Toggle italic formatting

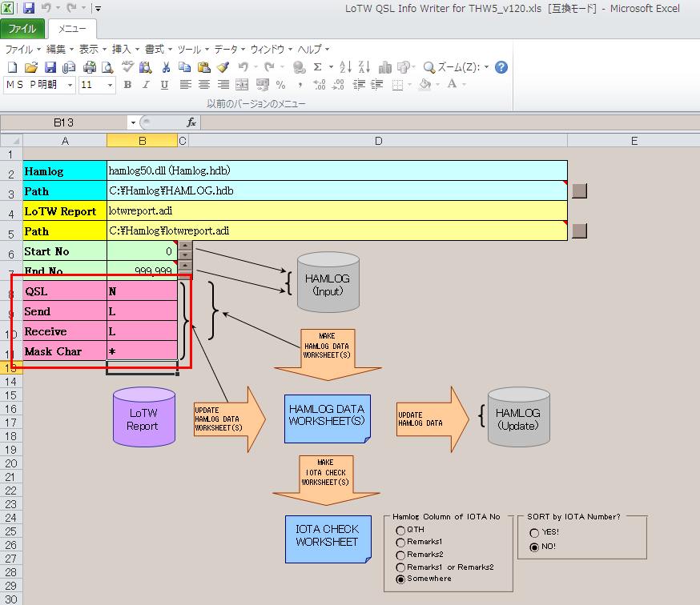[x=146, y=84]
